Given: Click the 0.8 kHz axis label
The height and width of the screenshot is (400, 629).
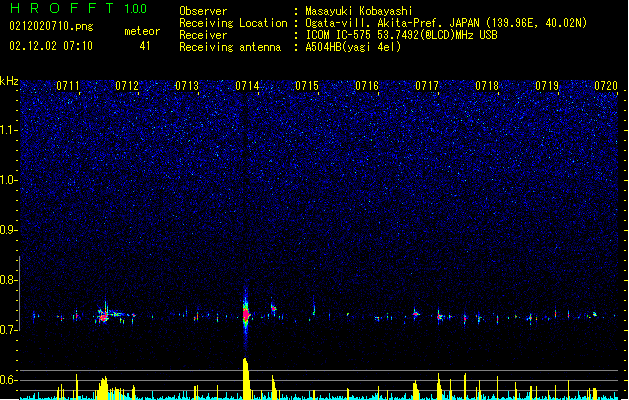Looking at the screenshot, I should click(8, 280).
